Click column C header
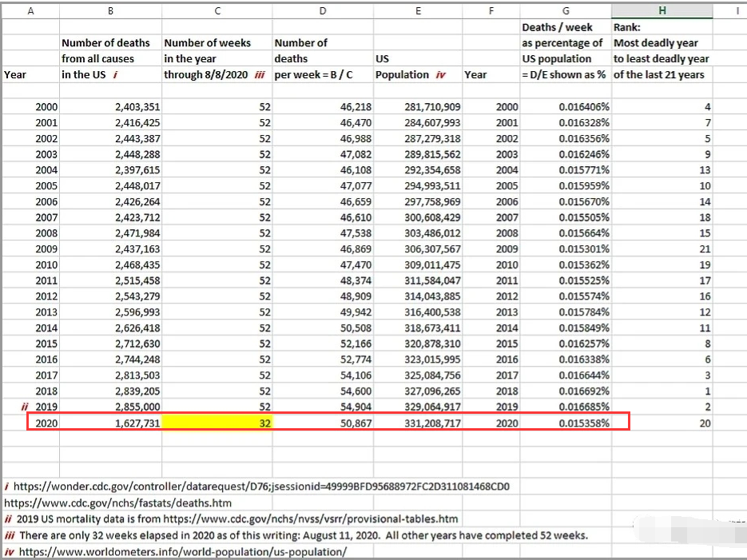The image size is (747, 560). point(217,10)
